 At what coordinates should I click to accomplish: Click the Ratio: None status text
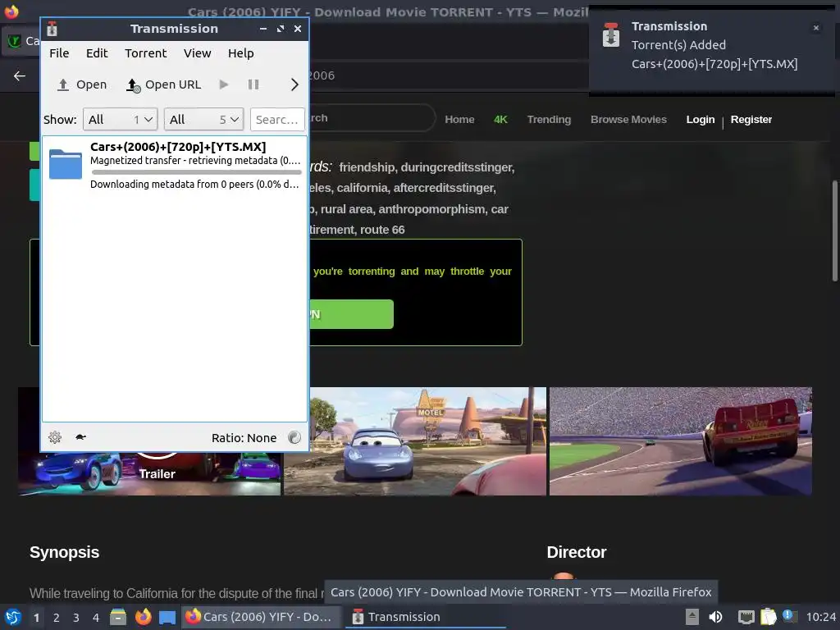[244, 438]
